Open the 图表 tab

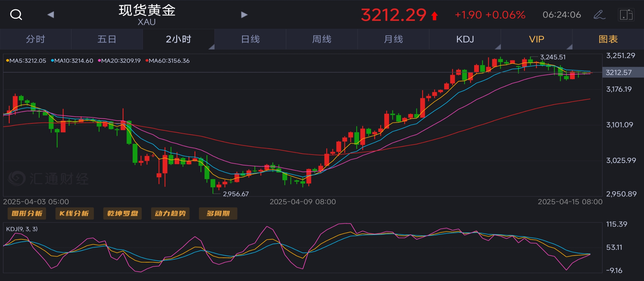[x=608, y=39]
